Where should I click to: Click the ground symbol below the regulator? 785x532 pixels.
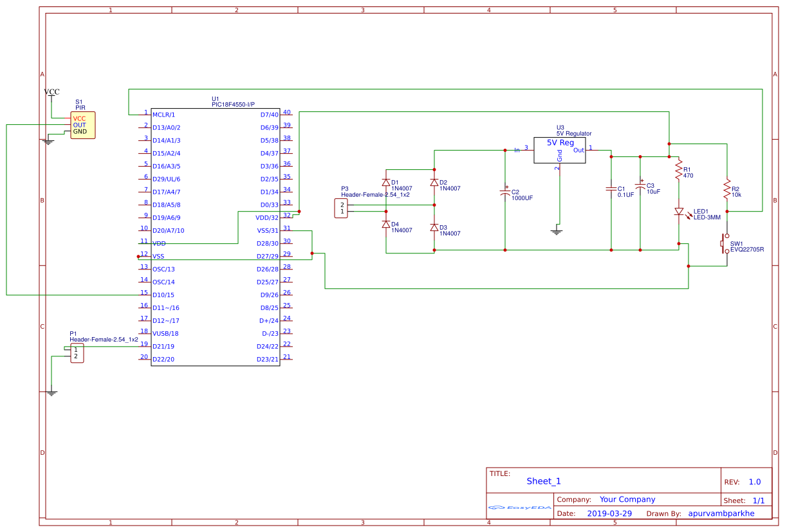tap(557, 230)
